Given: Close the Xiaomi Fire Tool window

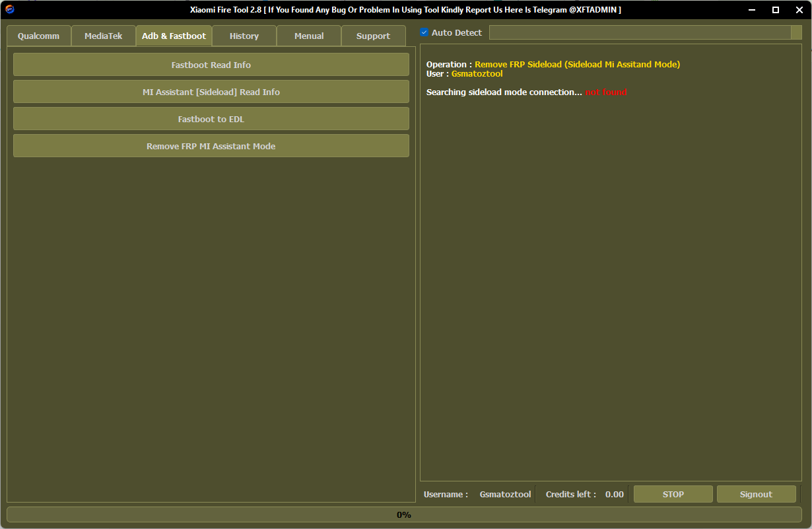Looking at the screenshot, I should tap(799, 10).
